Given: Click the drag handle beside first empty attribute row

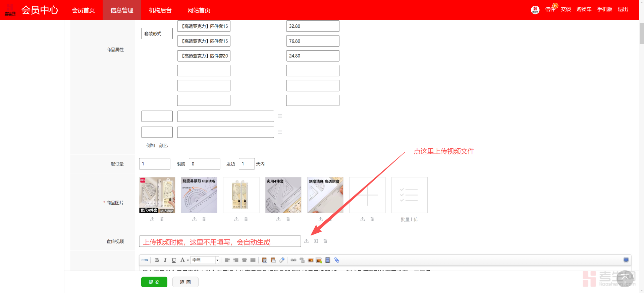Looking at the screenshot, I should click(x=279, y=116).
